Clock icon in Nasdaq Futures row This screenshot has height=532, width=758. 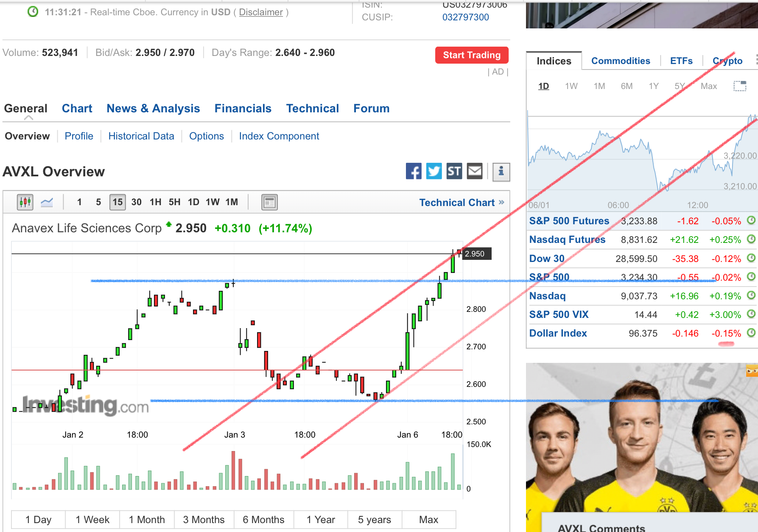tap(751, 239)
